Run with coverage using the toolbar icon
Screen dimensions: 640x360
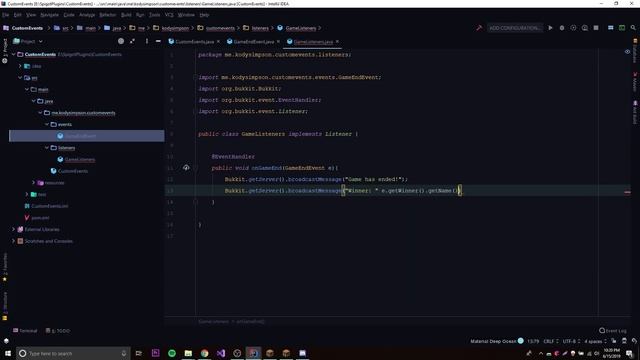point(573,28)
